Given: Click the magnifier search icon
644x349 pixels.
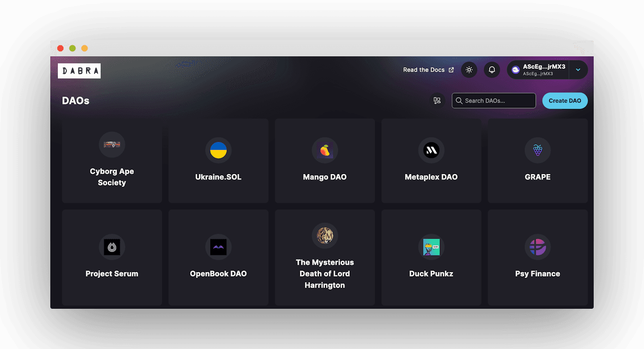Looking at the screenshot, I should pyautogui.click(x=459, y=101).
